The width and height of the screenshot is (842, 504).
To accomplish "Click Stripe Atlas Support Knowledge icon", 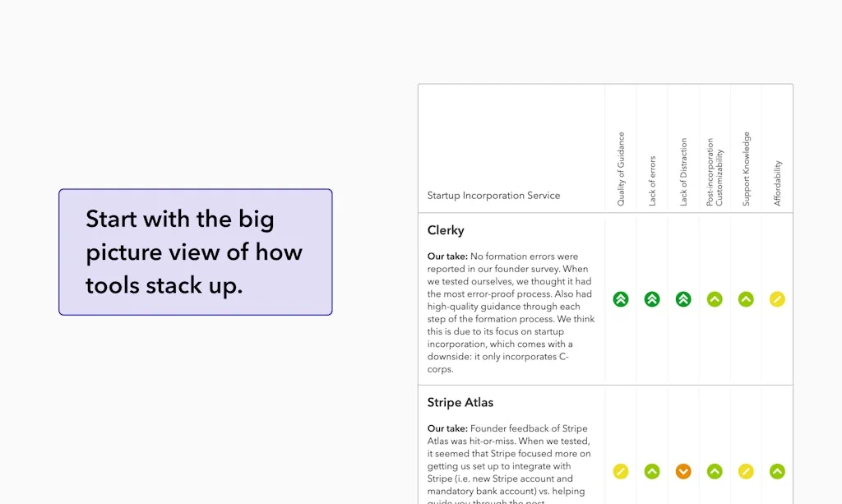I will (746, 472).
